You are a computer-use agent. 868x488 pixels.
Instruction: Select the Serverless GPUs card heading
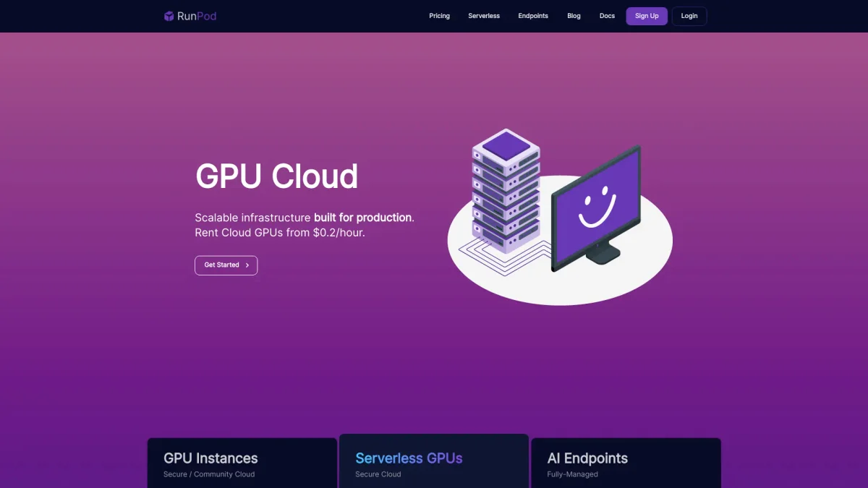[x=409, y=458]
